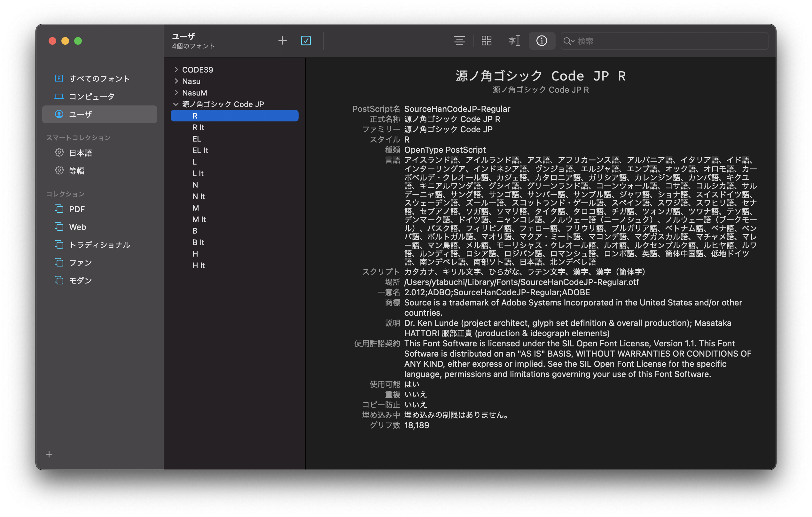
Task: Select コンピュータ in sidebar
Action: point(100,96)
